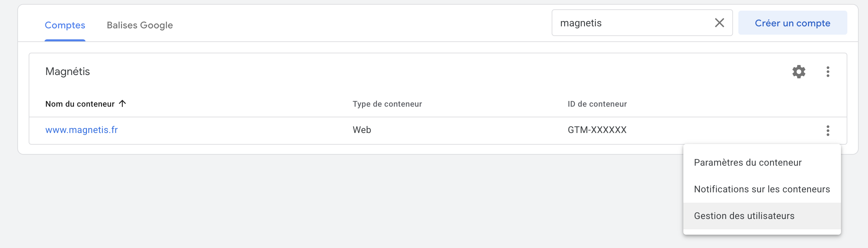Open the Magnétis account three-dot menu

[828, 72]
